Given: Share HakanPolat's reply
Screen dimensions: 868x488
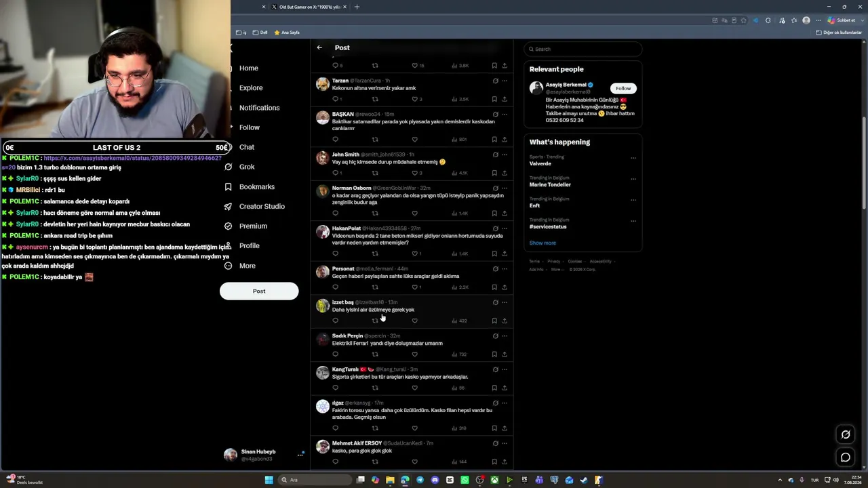Looking at the screenshot, I should (505, 253).
